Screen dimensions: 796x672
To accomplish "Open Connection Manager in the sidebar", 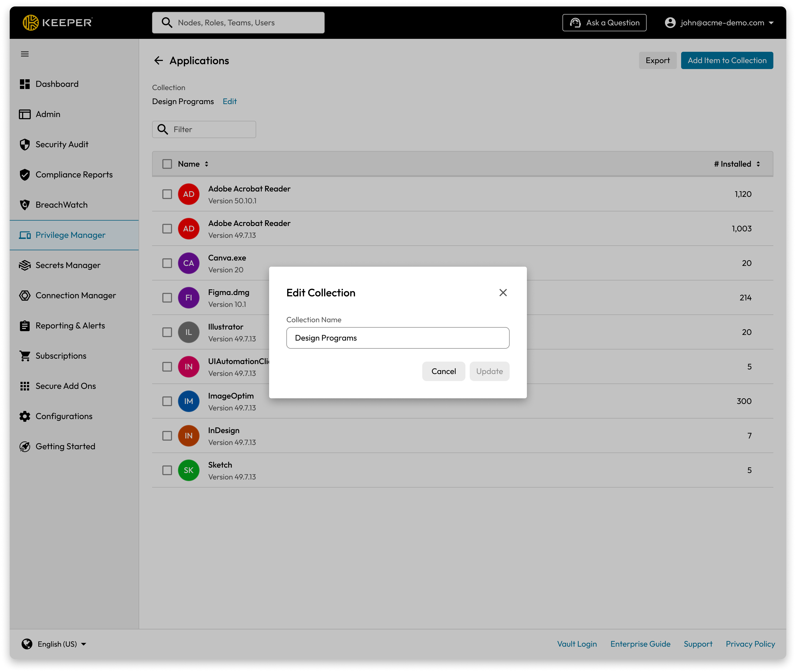I will coord(76,296).
